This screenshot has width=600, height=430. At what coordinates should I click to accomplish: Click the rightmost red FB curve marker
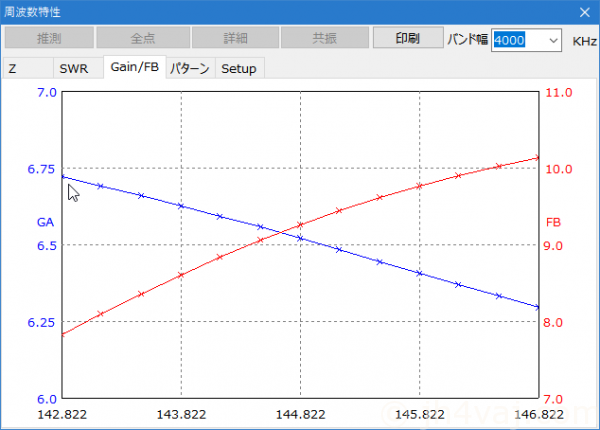click(538, 158)
